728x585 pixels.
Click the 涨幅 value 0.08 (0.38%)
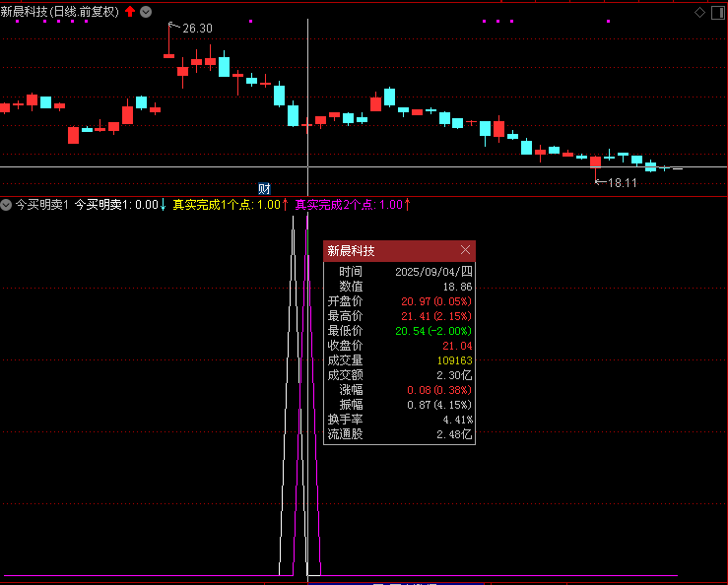pos(439,390)
